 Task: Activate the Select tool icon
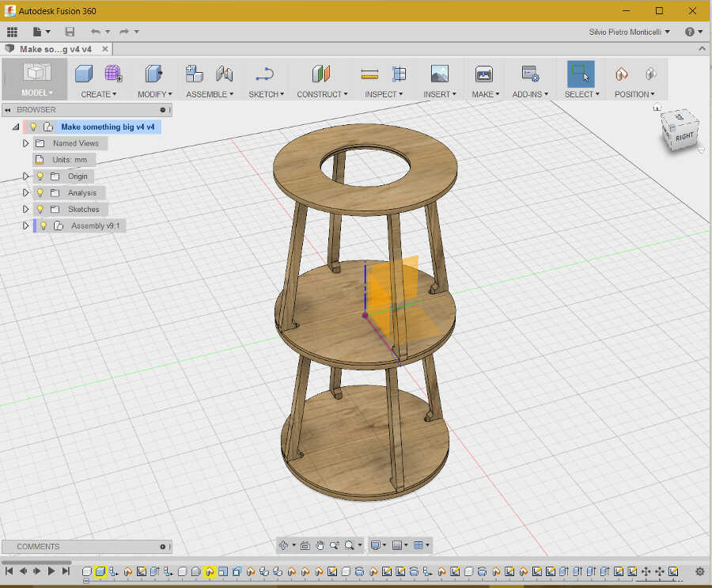(x=581, y=74)
